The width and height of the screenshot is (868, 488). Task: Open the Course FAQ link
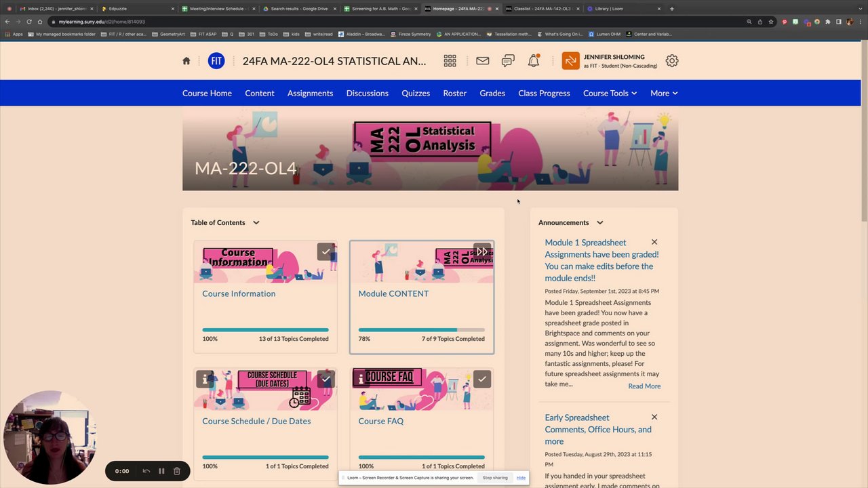[x=380, y=421]
